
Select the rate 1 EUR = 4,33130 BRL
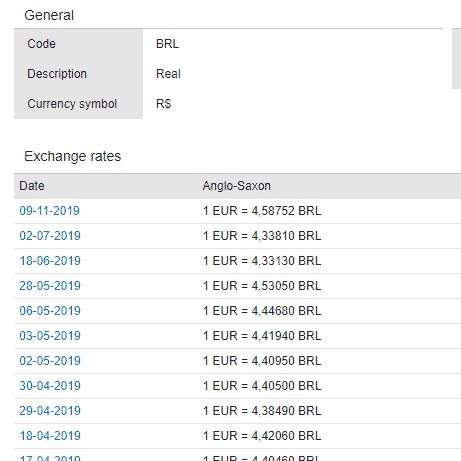(262, 261)
